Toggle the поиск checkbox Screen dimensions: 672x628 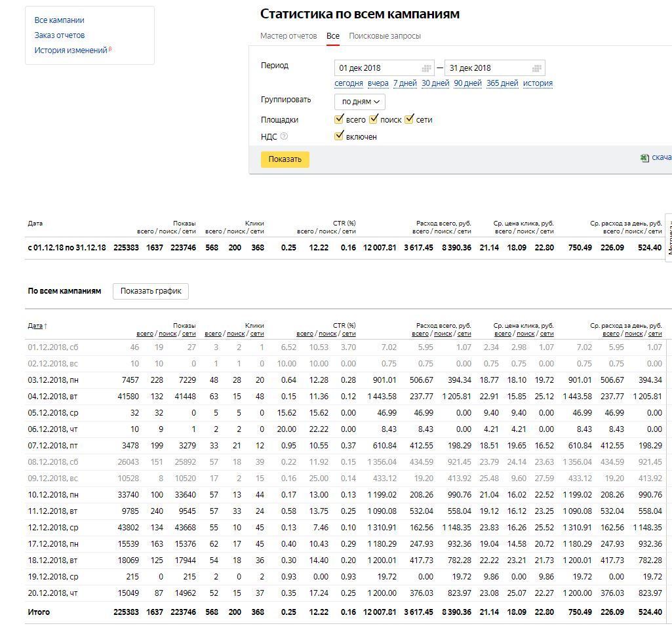(374, 119)
